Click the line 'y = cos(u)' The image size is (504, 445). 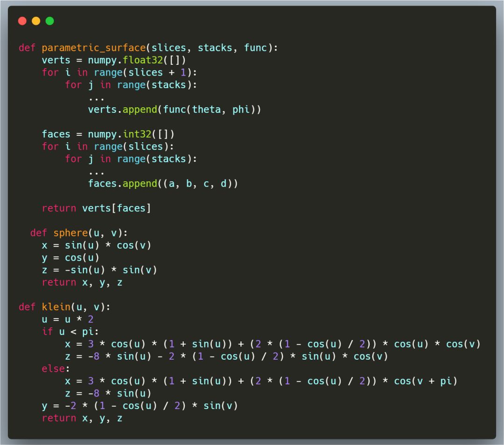tap(70, 257)
